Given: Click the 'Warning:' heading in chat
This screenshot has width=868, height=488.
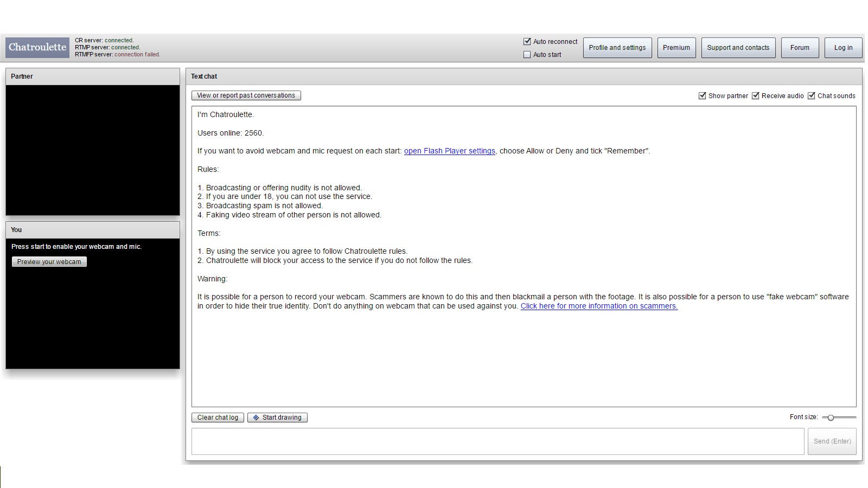Looking at the screenshot, I should (x=213, y=279).
